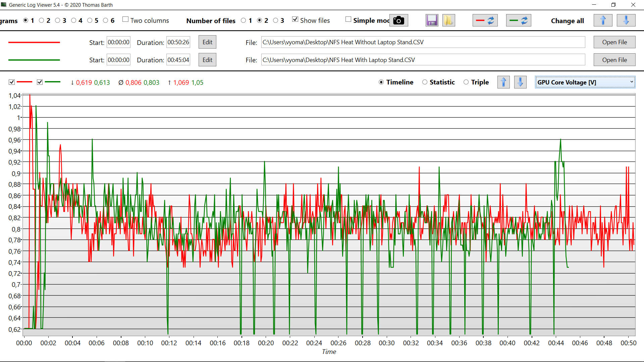
Task: Click the green average value 0,803
Action: 152,82
